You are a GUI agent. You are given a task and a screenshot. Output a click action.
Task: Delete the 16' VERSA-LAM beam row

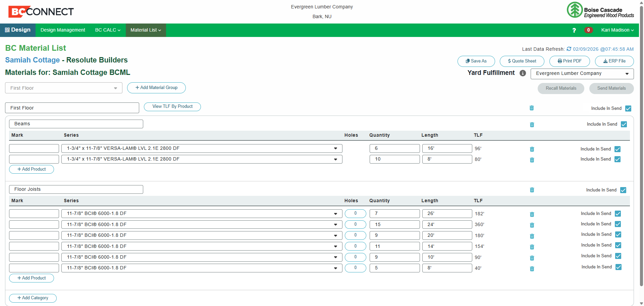(532, 149)
